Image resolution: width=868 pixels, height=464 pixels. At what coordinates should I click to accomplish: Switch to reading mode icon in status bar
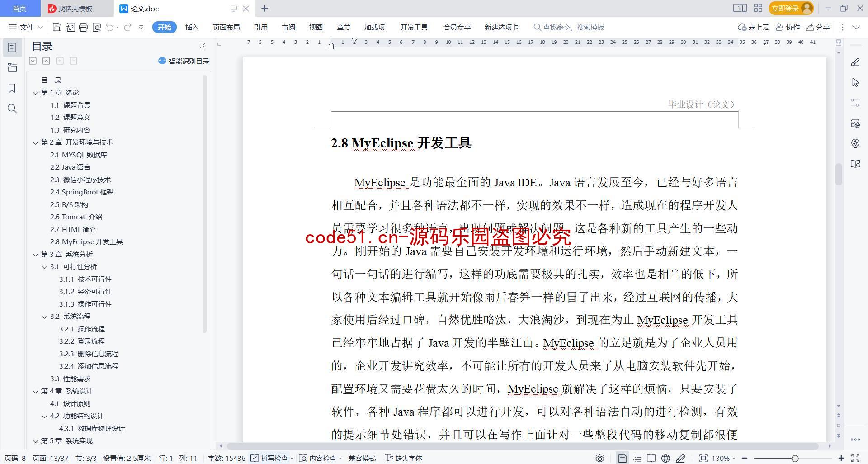[x=651, y=458]
